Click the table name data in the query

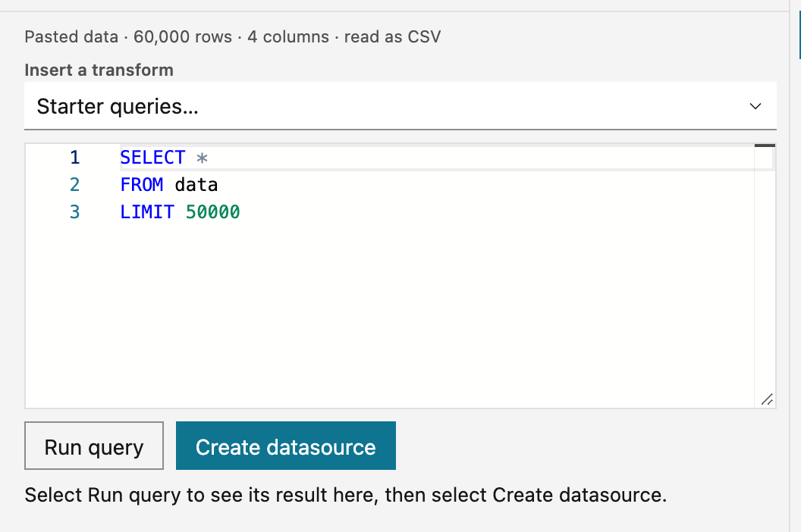pyautogui.click(x=196, y=184)
